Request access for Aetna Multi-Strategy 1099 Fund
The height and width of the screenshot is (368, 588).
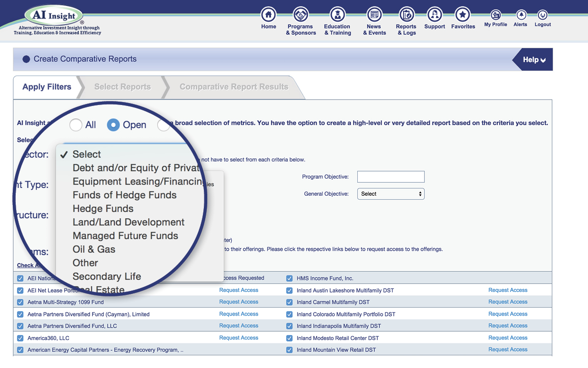tap(239, 302)
